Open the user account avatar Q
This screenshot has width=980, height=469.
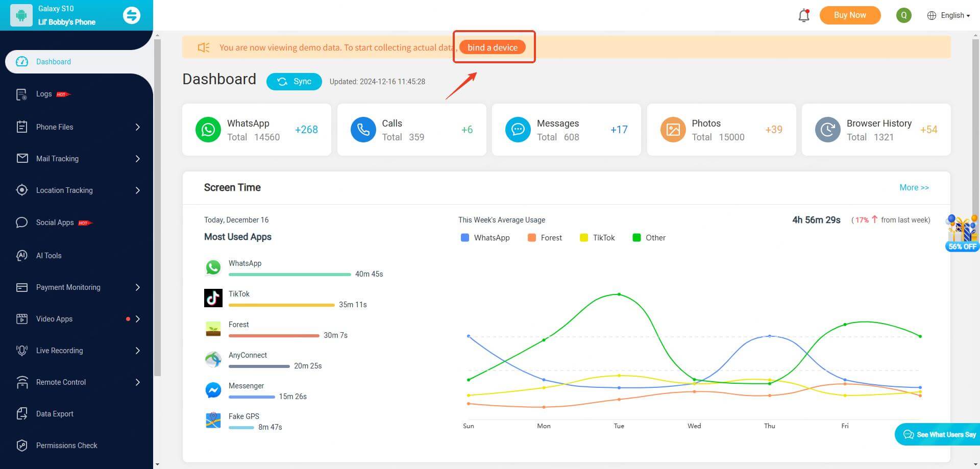point(904,15)
